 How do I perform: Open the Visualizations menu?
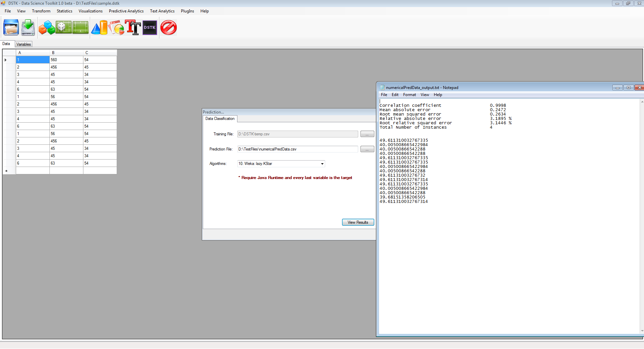(x=90, y=11)
